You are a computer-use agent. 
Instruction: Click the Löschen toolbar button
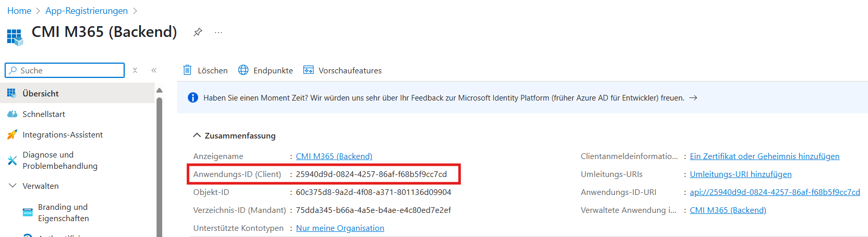point(205,70)
